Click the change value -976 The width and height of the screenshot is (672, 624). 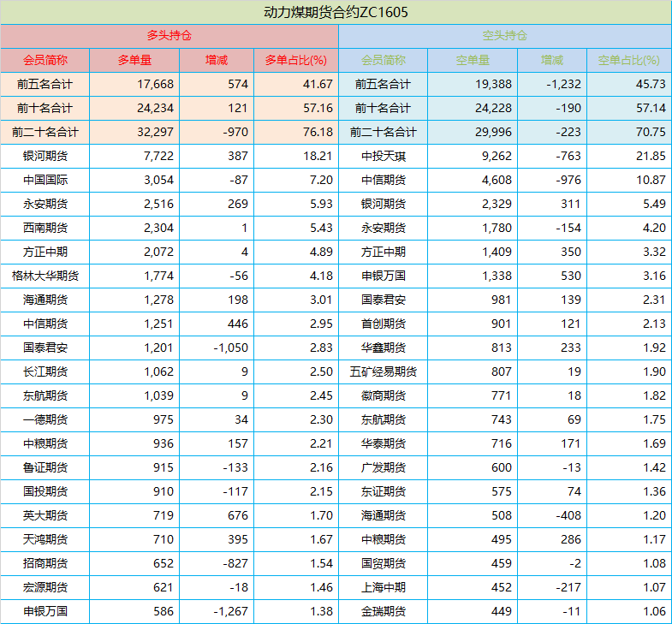tap(568, 180)
